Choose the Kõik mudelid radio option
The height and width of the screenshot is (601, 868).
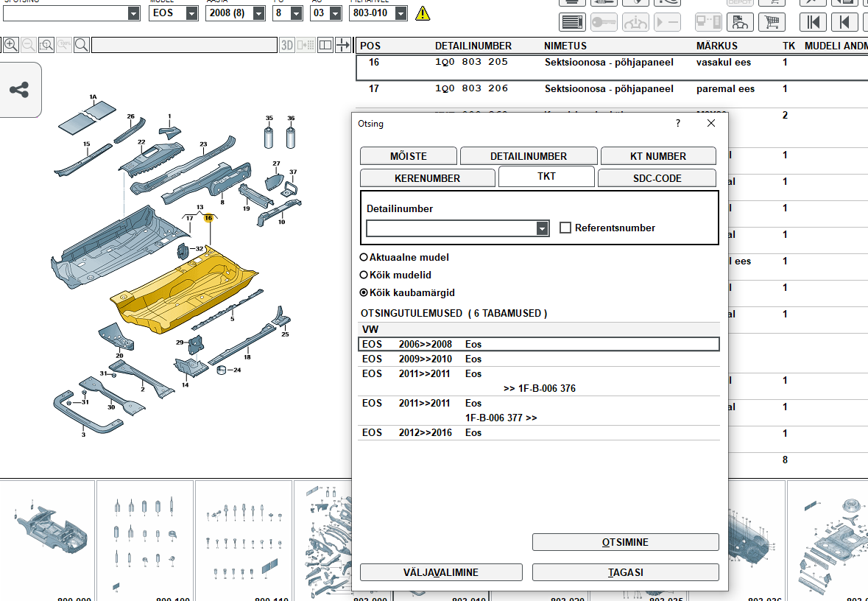tap(364, 275)
